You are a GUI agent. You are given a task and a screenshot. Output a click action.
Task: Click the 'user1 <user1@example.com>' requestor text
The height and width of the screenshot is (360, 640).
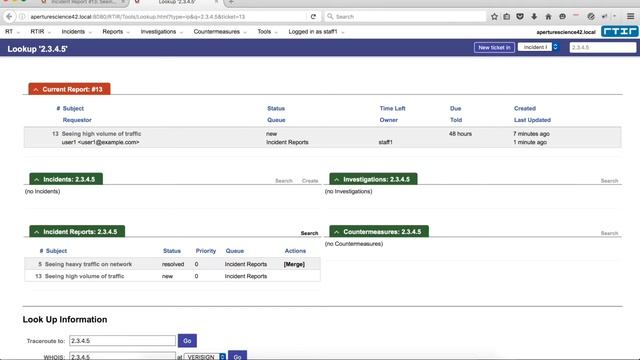click(100, 142)
